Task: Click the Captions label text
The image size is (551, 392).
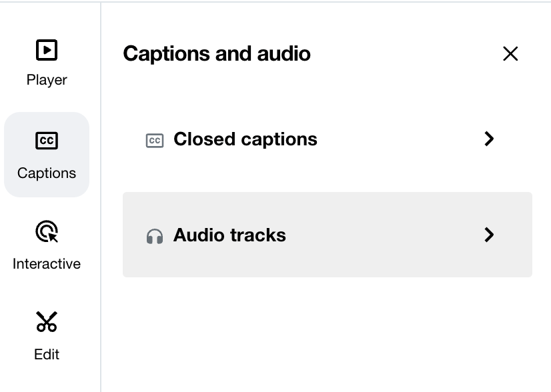Action: pyautogui.click(x=47, y=173)
